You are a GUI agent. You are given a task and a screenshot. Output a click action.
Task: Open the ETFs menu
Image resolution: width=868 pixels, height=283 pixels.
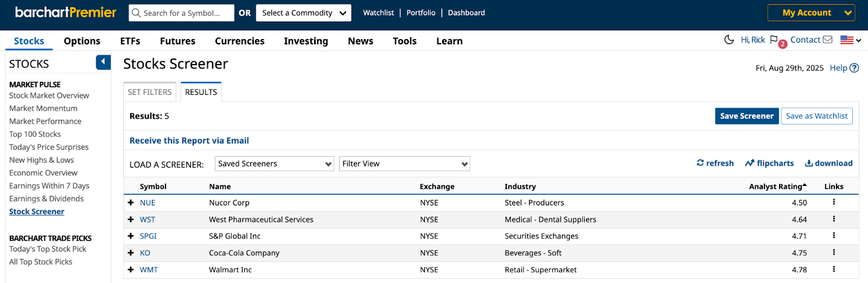click(130, 41)
